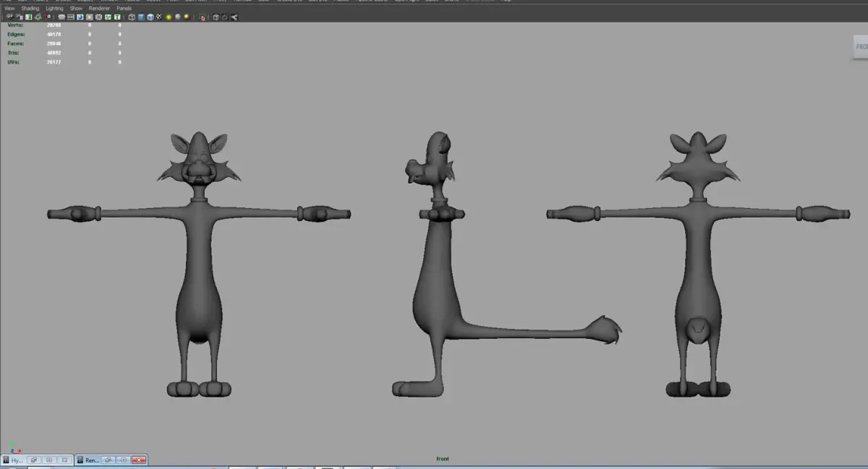Click the Bookmarks icon in panel toolbar
The height and width of the screenshot is (469, 868).
[x=29, y=17]
